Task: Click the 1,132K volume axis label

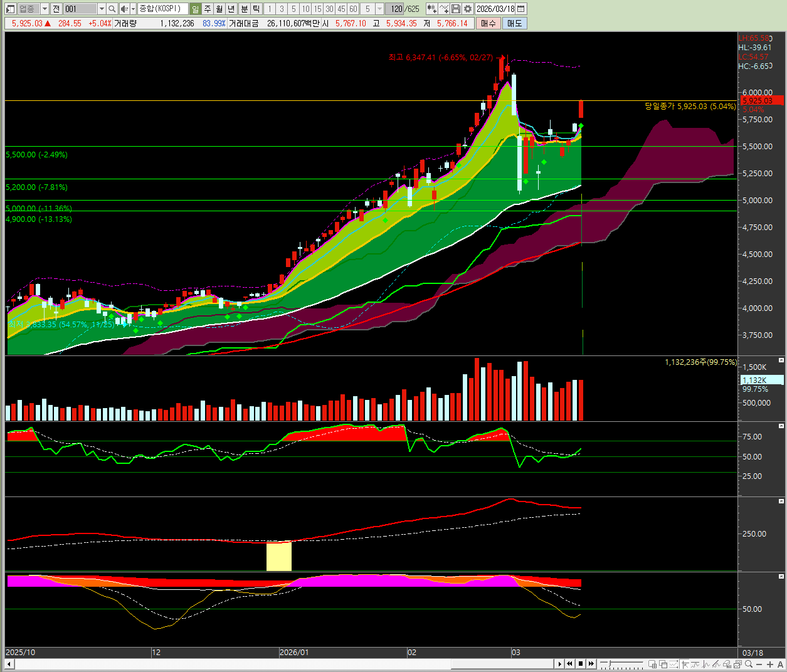Action: click(762, 380)
